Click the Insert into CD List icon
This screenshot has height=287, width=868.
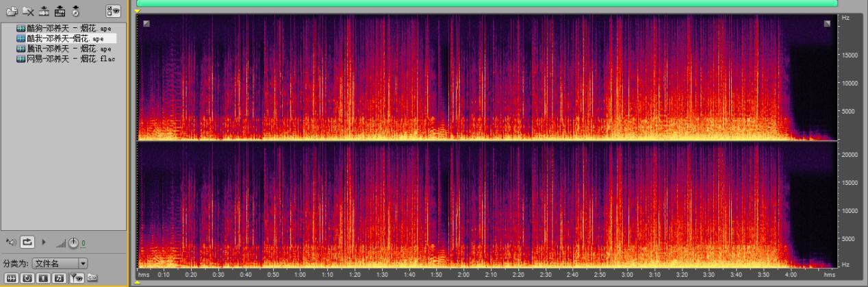(x=75, y=11)
